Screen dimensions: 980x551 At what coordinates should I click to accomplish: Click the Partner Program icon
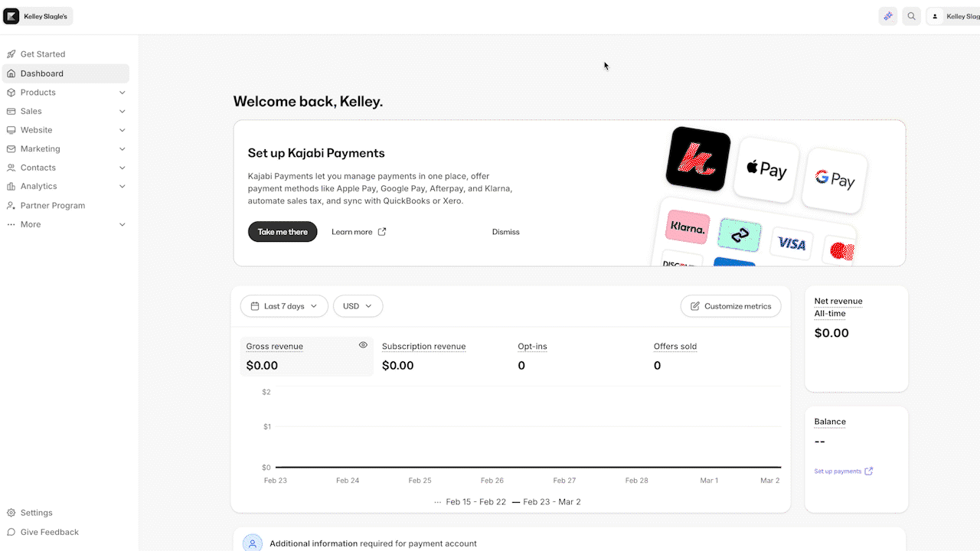pyautogui.click(x=11, y=206)
